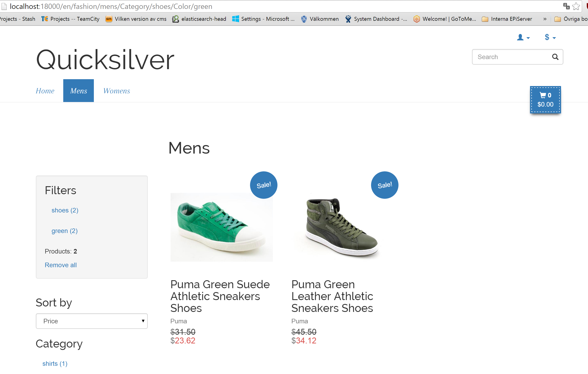Toggle the Mens navigation item
The height and width of the screenshot is (374, 588).
point(78,91)
